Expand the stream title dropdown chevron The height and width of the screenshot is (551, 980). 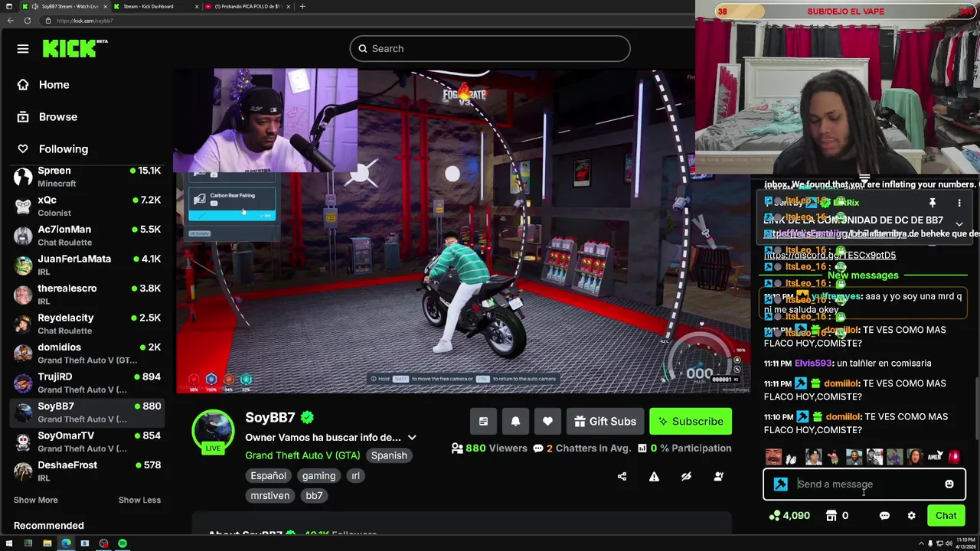point(412,438)
